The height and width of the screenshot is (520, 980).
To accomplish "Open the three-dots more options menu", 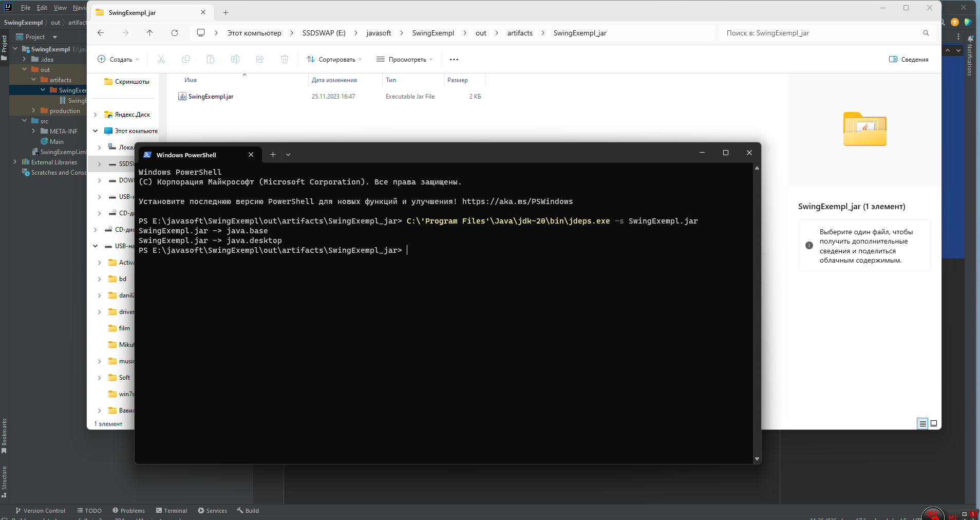I will tap(454, 59).
